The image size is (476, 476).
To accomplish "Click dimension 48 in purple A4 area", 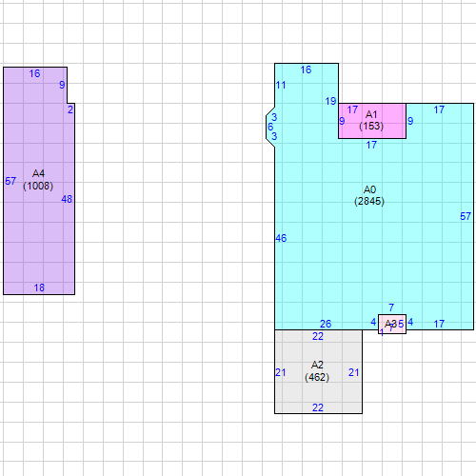I will click(x=67, y=199).
